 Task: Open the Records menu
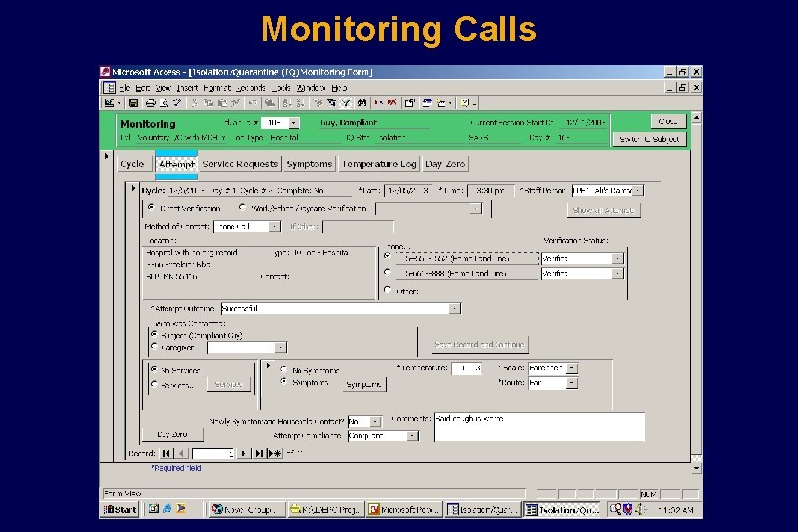251,88
